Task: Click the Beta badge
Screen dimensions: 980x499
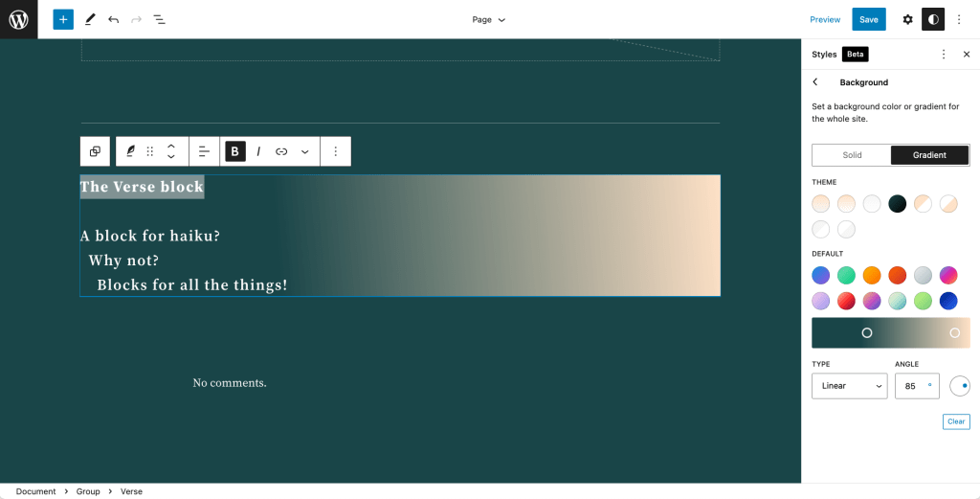Action: click(855, 55)
